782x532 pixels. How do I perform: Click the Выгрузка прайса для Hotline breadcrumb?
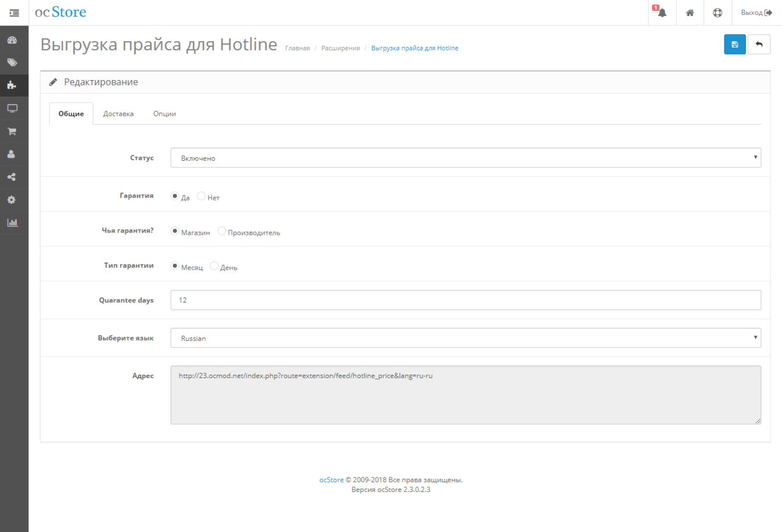[415, 48]
